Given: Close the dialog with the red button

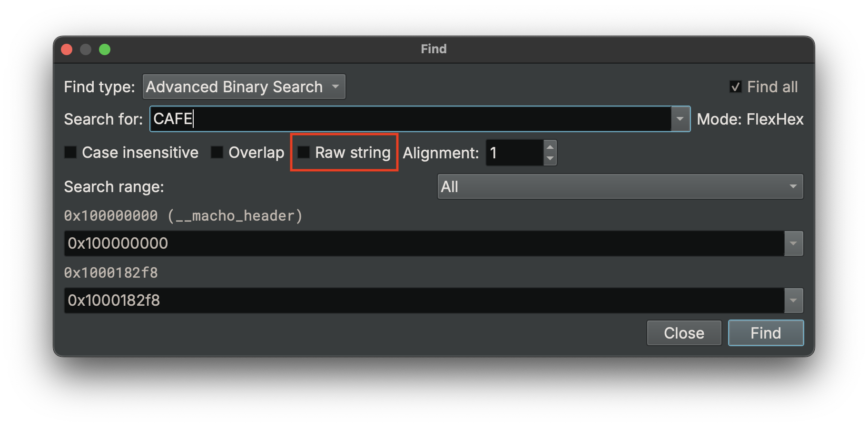Looking at the screenshot, I should [x=67, y=49].
